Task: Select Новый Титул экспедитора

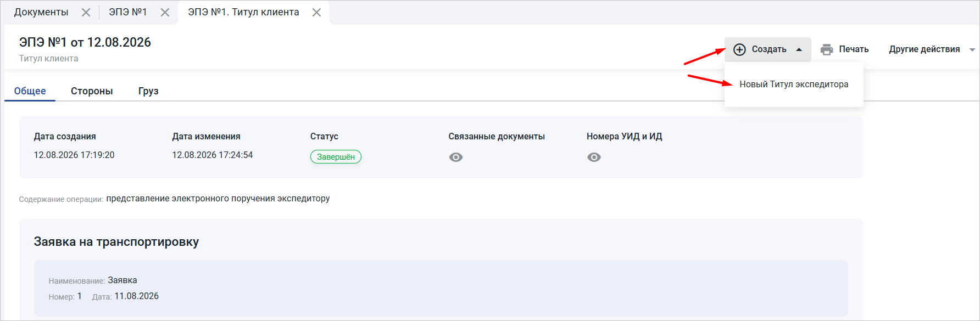Action: pyautogui.click(x=794, y=84)
